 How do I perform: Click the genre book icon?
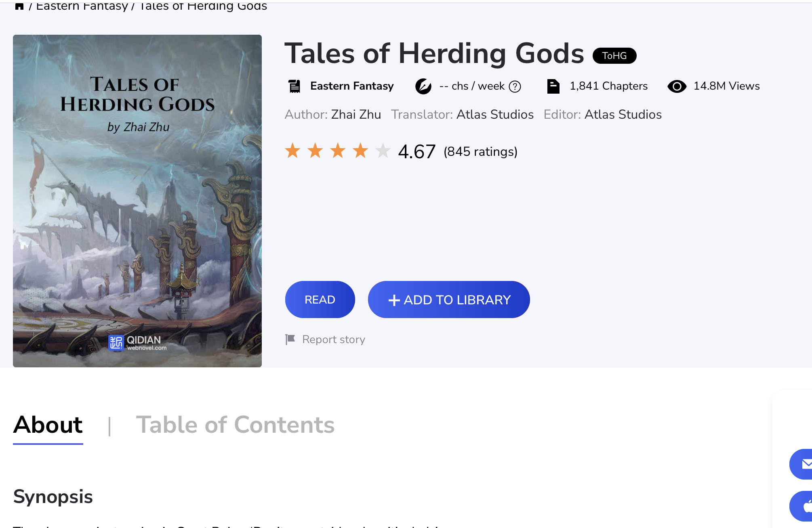295,86
